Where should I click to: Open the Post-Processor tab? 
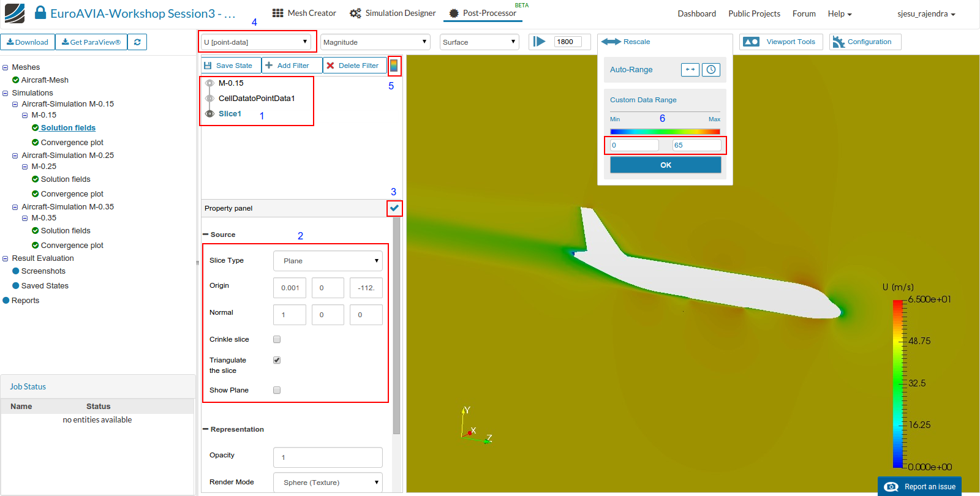tap(483, 13)
